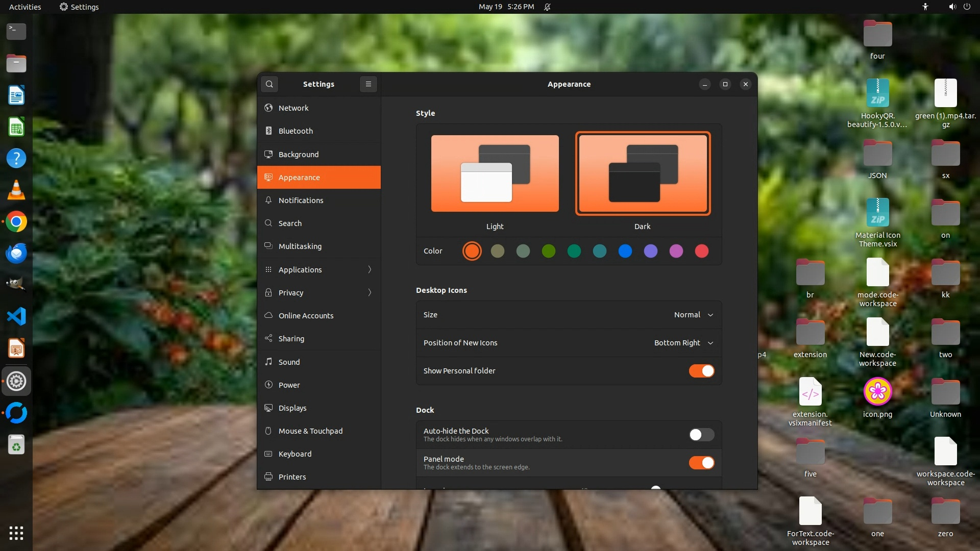980x551 pixels.
Task: Open the Terminal icon in the dock
Action: click(x=16, y=32)
